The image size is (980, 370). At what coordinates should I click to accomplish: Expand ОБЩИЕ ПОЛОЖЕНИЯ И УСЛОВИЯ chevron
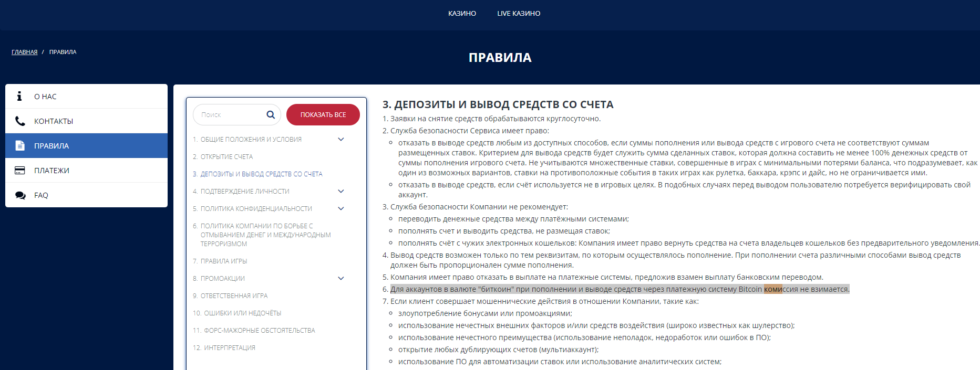pyautogui.click(x=341, y=139)
